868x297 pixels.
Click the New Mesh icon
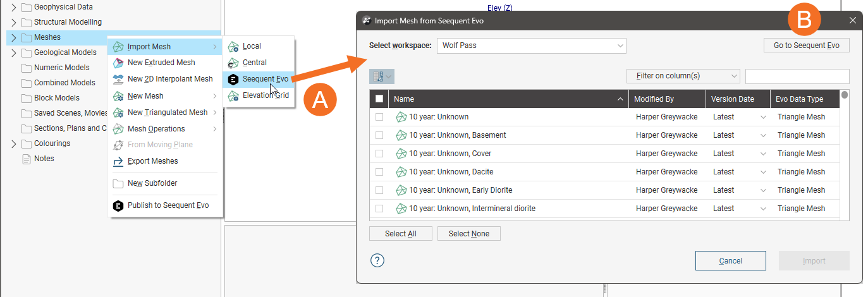[x=118, y=96]
